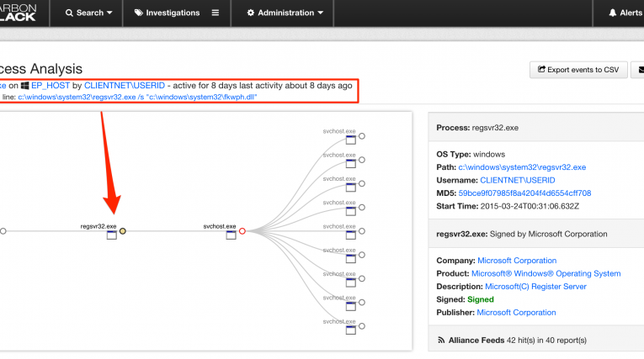Click the Investigations list icon
The height and width of the screenshot is (359, 644).
(216, 13)
